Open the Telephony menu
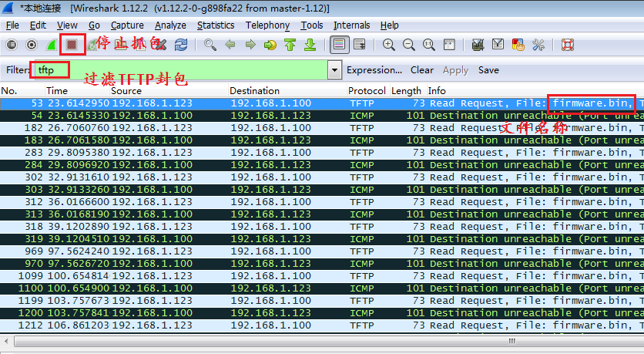 tap(268, 25)
